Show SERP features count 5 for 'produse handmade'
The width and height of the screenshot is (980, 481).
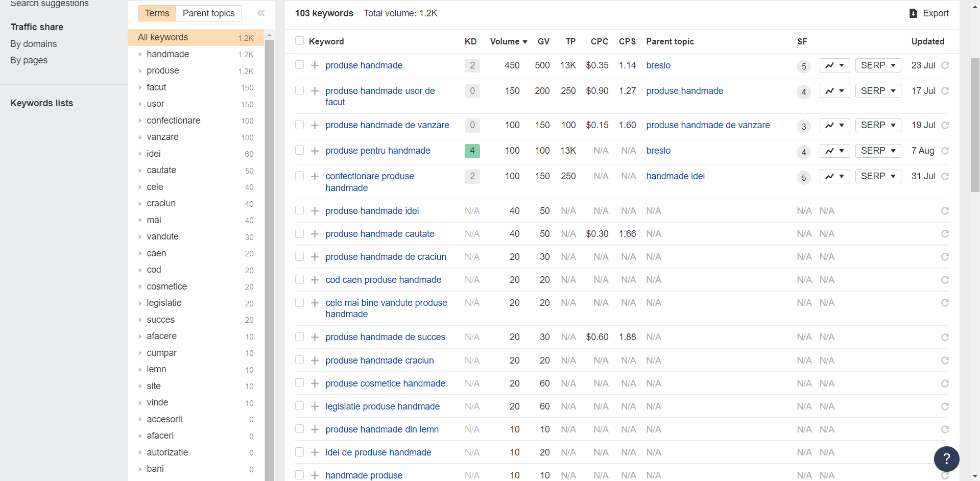click(804, 66)
